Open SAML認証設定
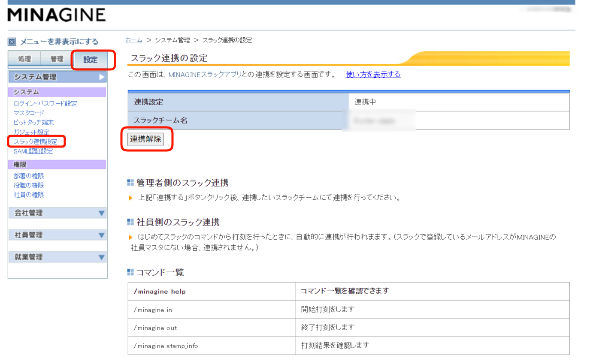 33,151
